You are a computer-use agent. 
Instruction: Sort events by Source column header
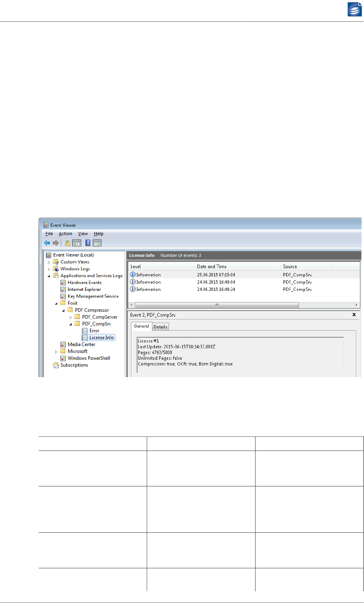306,267
